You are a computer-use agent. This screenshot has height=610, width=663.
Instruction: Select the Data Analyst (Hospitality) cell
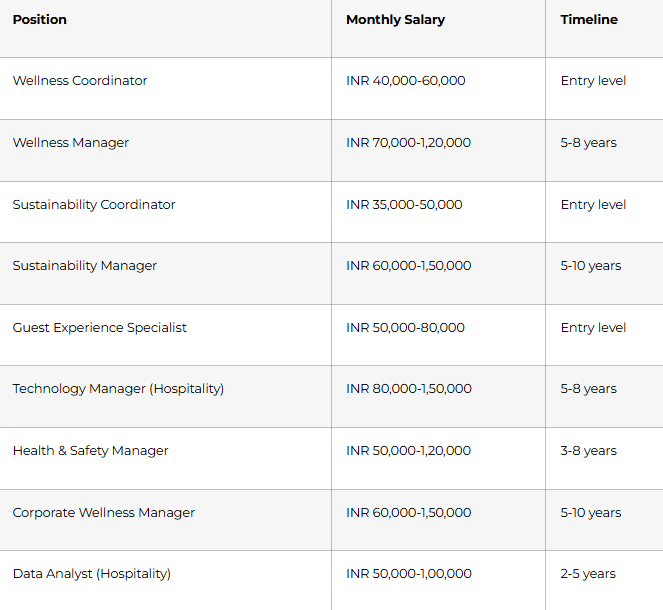coord(92,574)
